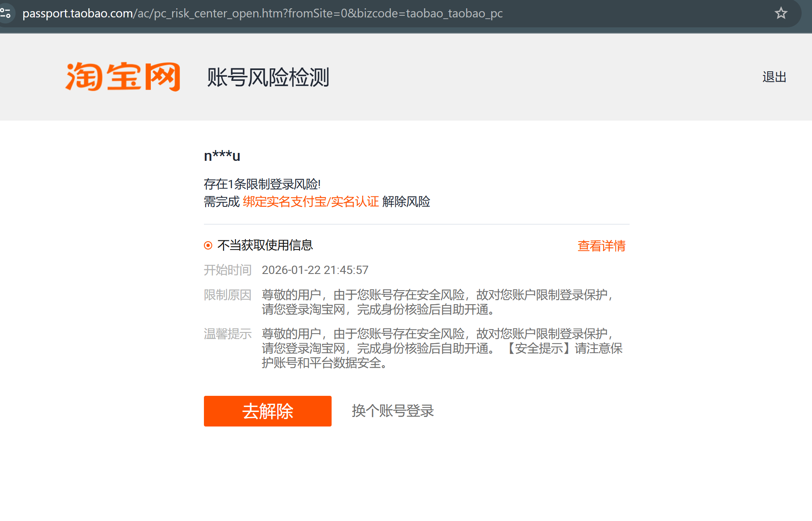Focus the address bar URL text
This screenshot has width=812, height=521.
262,13
